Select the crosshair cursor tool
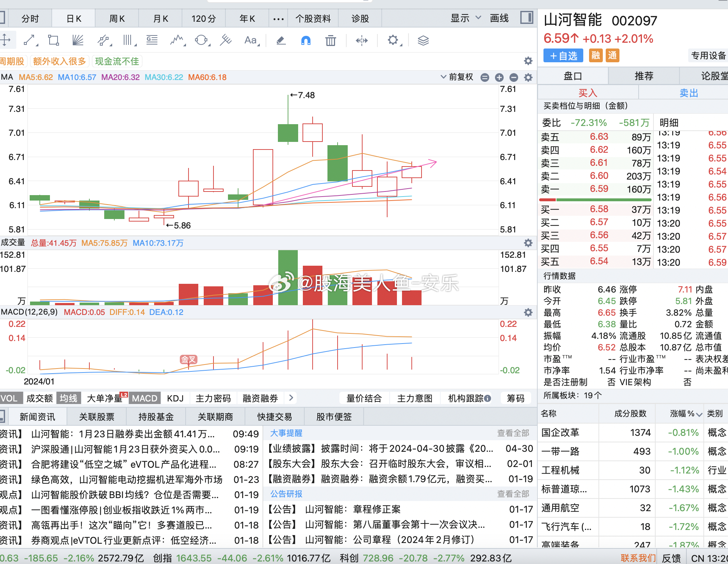This screenshot has height=564, width=728. point(5,40)
